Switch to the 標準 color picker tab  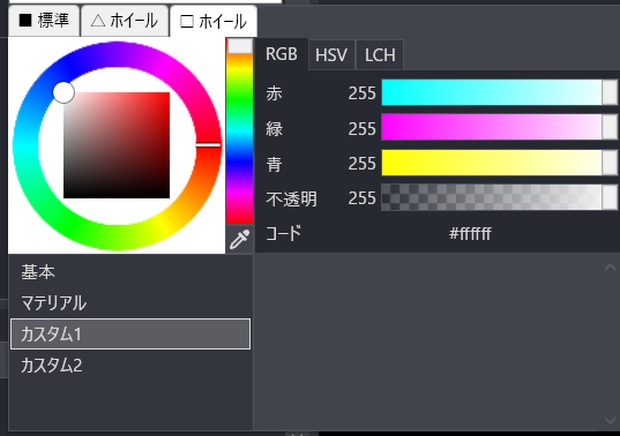click(44, 21)
